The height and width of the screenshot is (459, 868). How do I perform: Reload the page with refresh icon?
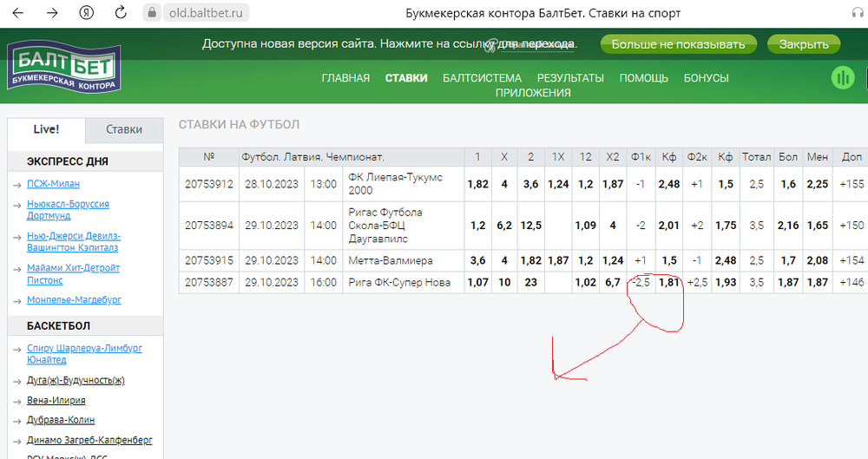pyautogui.click(x=122, y=13)
